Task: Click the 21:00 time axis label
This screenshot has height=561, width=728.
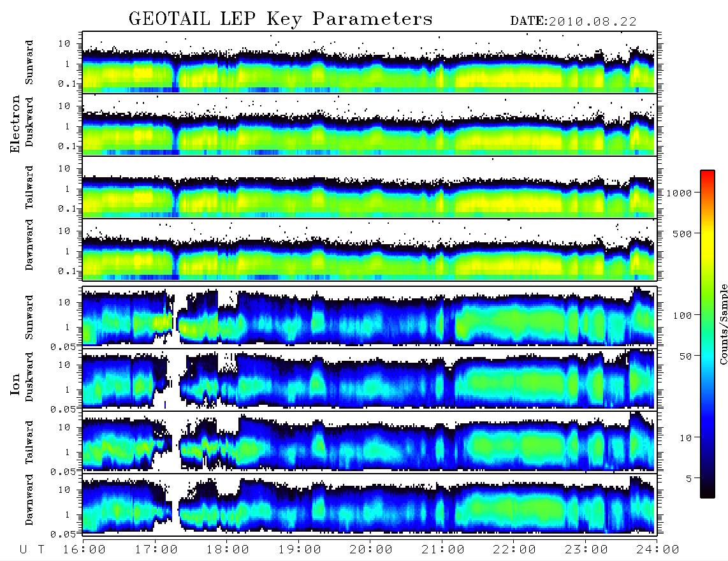Action: (443, 550)
